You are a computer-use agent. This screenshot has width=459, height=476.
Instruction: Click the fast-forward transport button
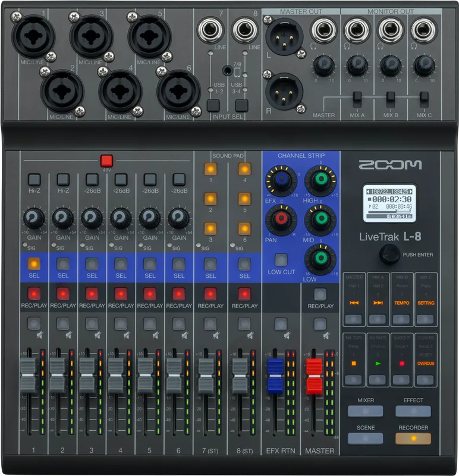(378, 319)
